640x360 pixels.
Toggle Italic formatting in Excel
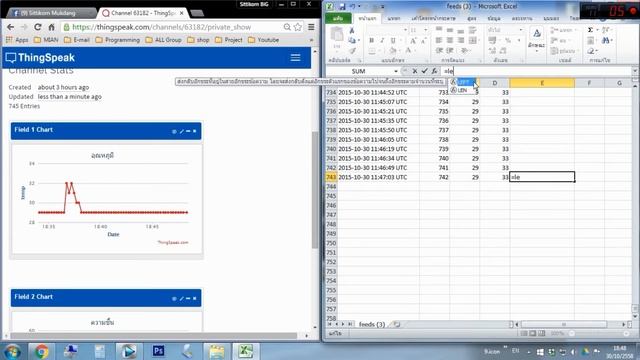pos(382,40)
